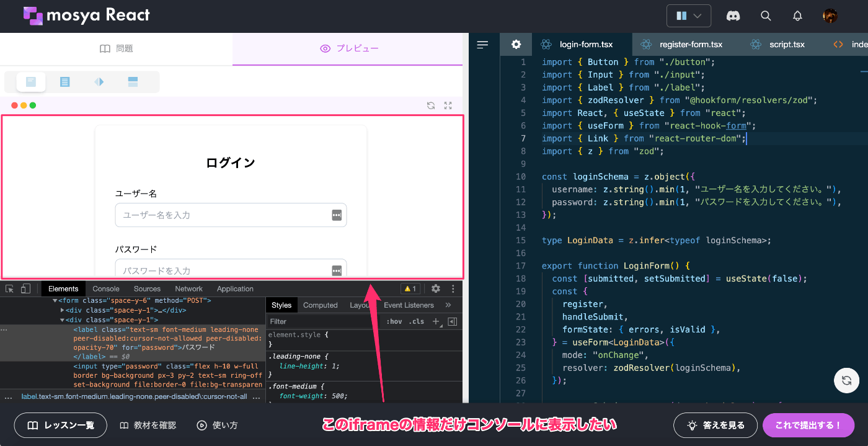Image resolution: width=868 pixels, height=446 pixels.
Task: Click the round refresh button in editor
Action: point(846,380)
